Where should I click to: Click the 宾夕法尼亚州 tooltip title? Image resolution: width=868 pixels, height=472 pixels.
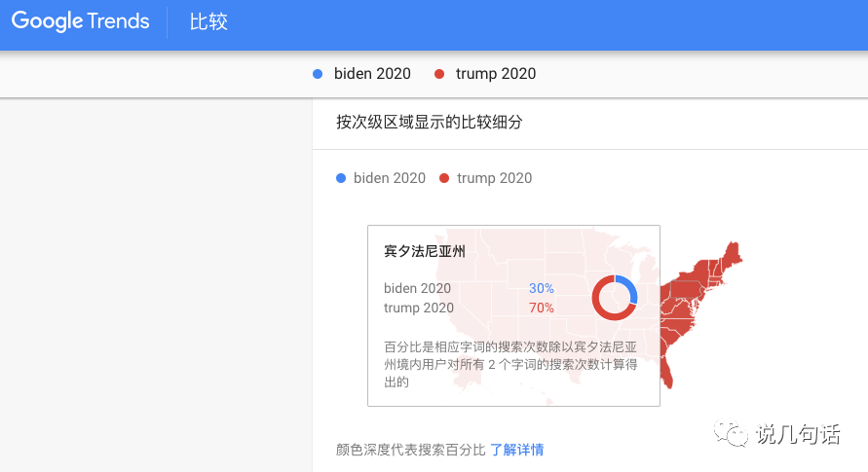[x=425, y=251]
